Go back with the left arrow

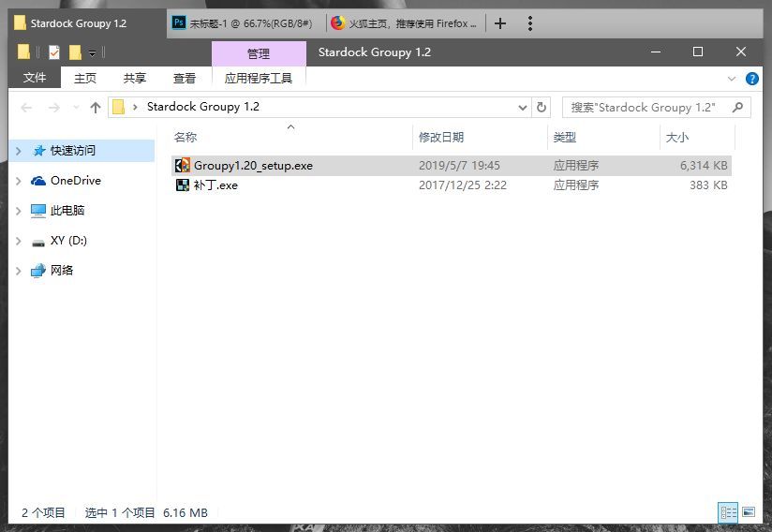click(26, 108)
